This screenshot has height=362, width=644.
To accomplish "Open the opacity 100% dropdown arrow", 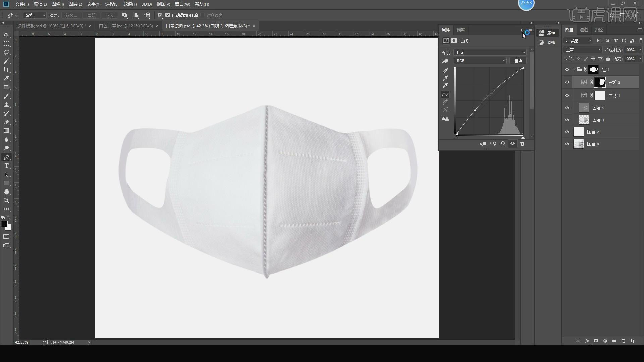I will coord(640,50).
